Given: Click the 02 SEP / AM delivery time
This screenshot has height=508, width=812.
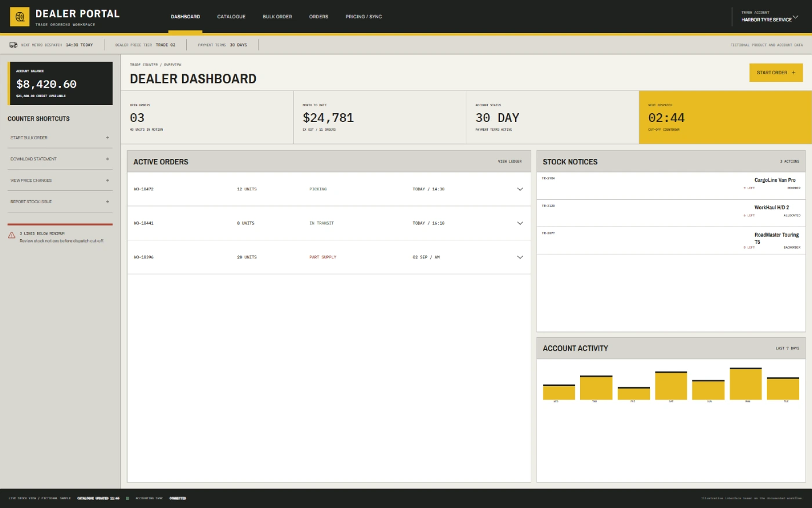Looking at the screenshot, I should (x=426, y=257).
